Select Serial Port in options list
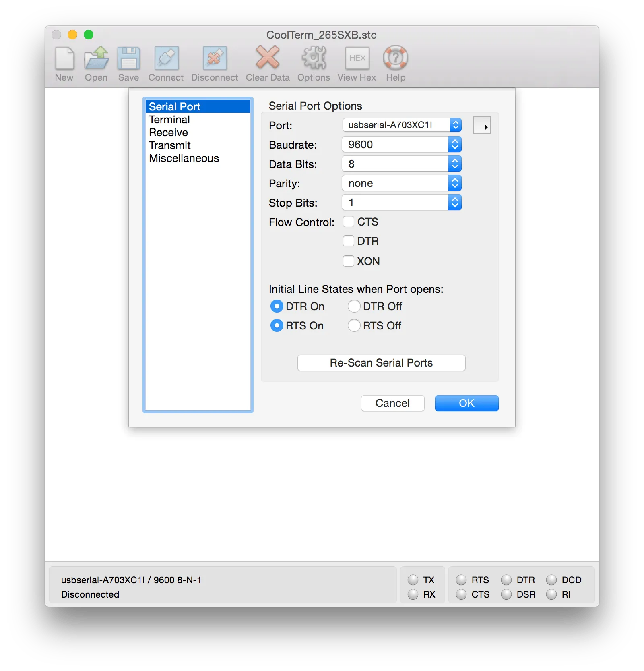 pyautogui.click(x=198, y=106)
